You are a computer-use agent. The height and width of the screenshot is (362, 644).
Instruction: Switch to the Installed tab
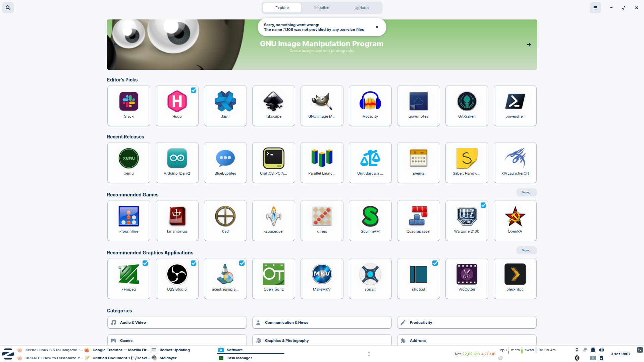click(322, 8)
